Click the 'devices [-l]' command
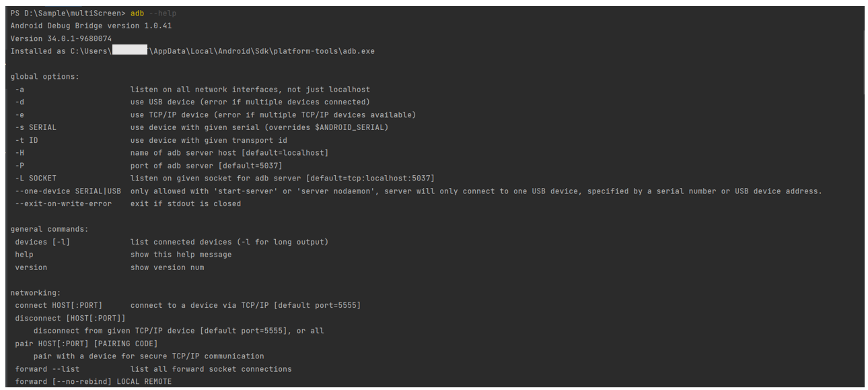 point(43,242)
